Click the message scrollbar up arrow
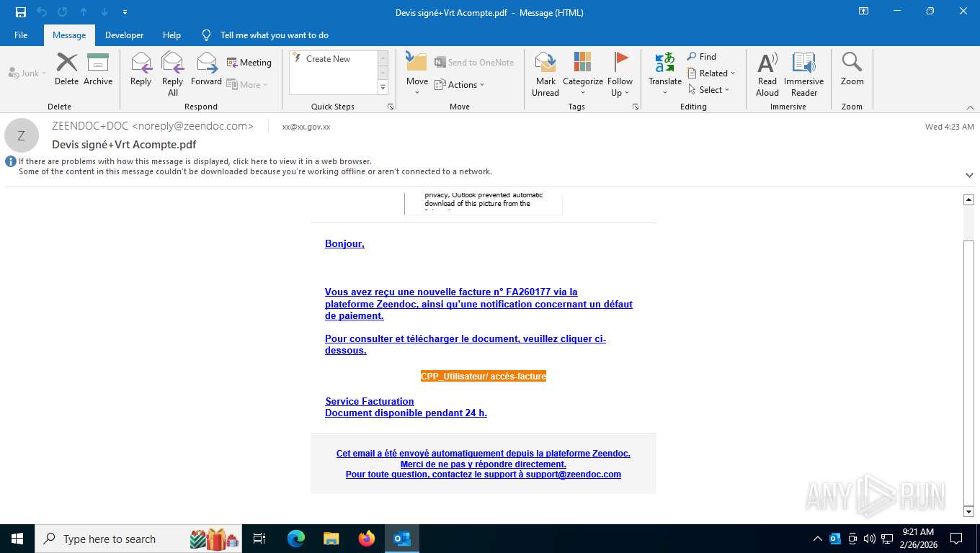Viewport: 980px width, 553px height. click(x=968, y=199)
